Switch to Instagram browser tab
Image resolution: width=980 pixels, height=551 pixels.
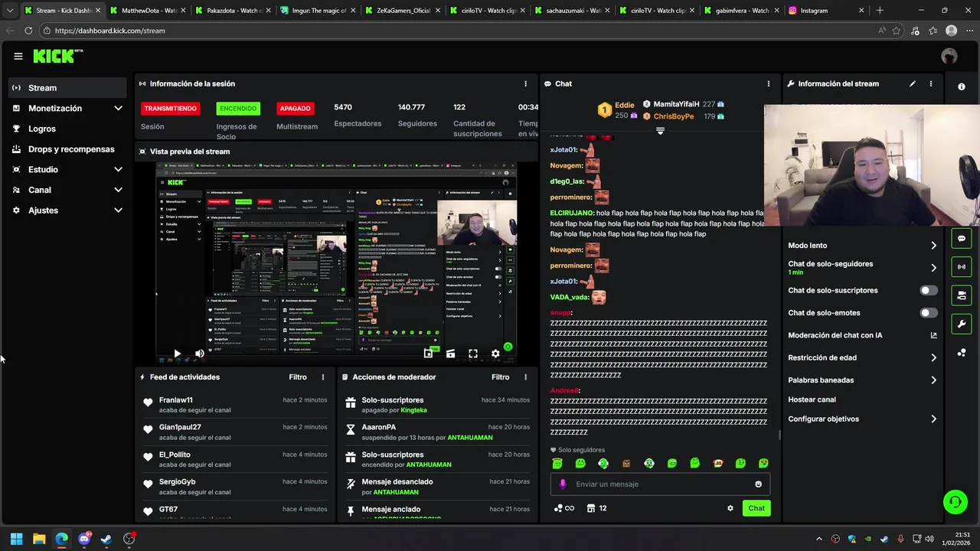coord(827,11)
